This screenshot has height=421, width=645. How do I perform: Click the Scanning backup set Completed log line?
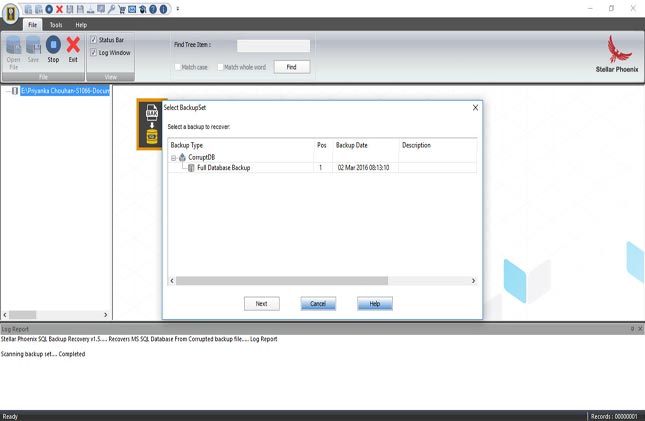coord(43,354)
